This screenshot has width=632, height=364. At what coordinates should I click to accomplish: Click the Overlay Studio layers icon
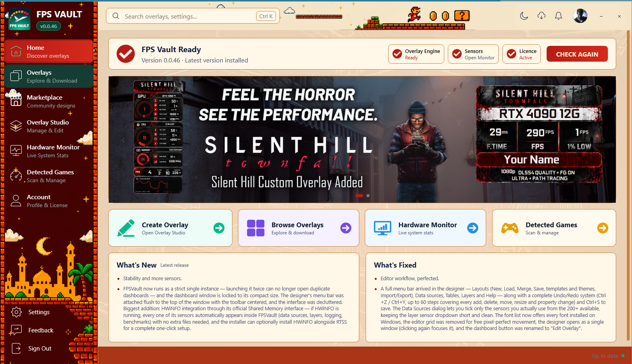[16, 126]
